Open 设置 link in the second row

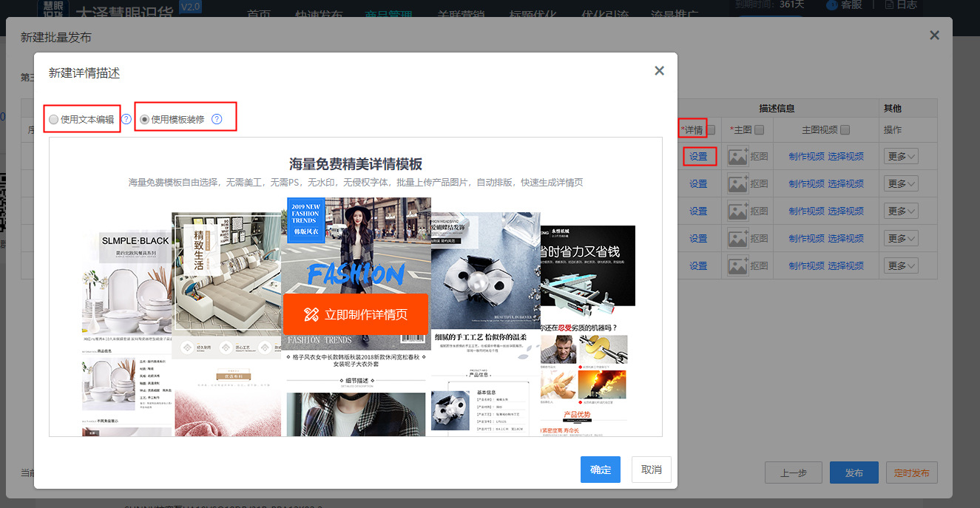coord(698,184)
